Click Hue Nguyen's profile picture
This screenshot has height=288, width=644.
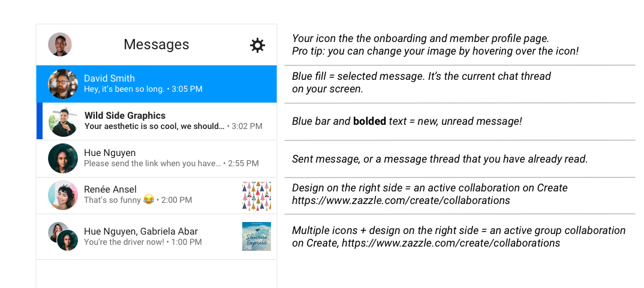63,158
